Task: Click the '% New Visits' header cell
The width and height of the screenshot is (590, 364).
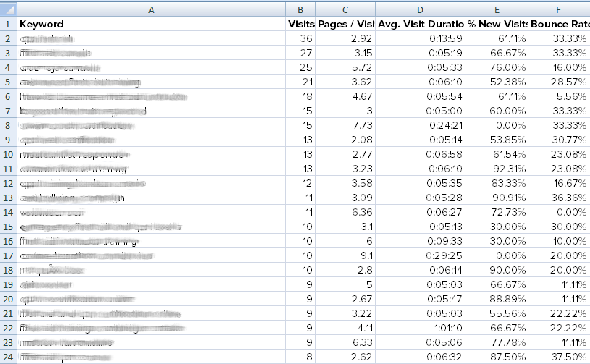Action: [x=497, y=24]
